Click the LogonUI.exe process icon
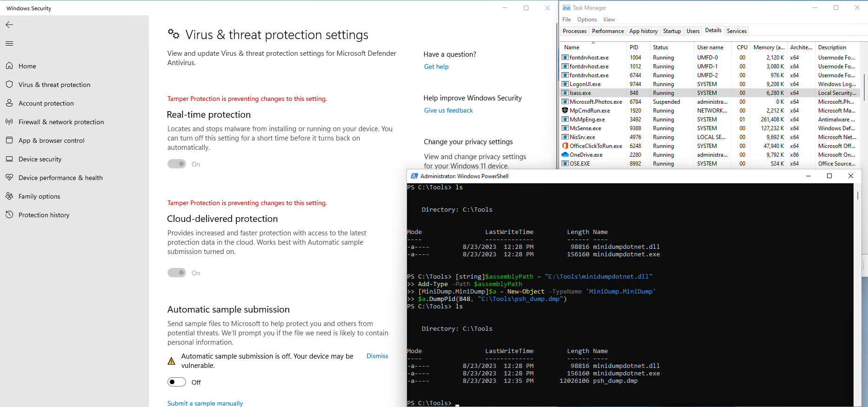Viewport: 868px width, 407px height. click(565, 84)
